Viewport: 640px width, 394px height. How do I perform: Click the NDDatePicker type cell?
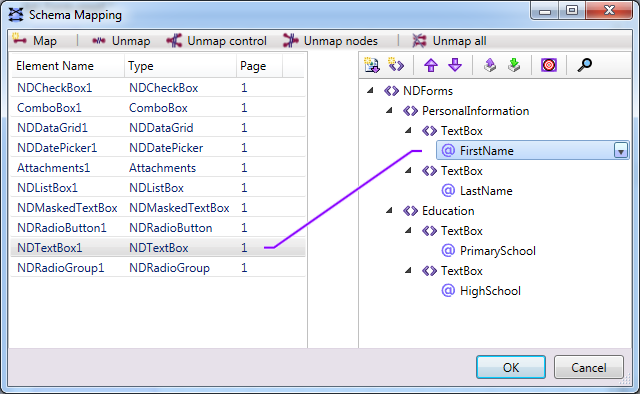point(166,148)
